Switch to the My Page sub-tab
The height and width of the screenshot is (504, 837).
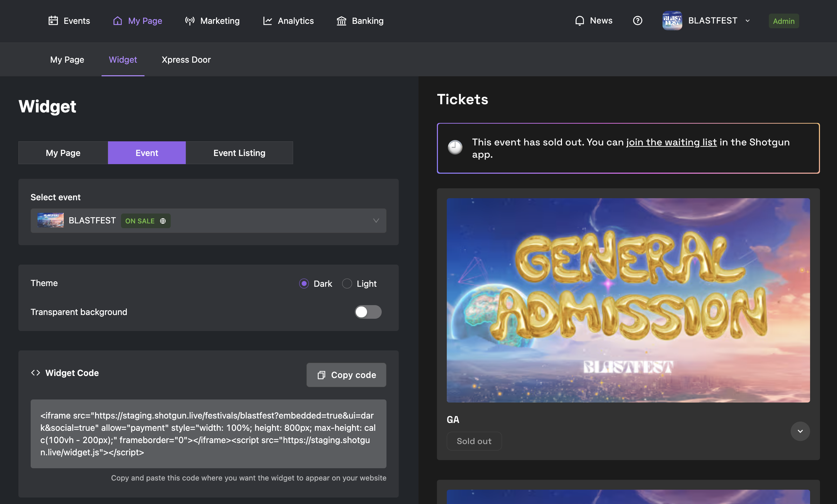click(67, 60)
